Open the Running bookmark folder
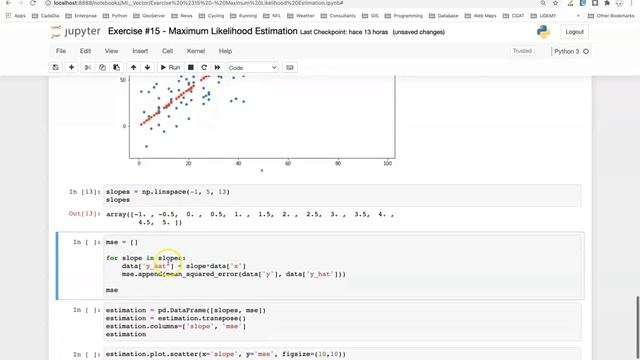This screenshot has height=360, width=640. (x=243, y=16)
